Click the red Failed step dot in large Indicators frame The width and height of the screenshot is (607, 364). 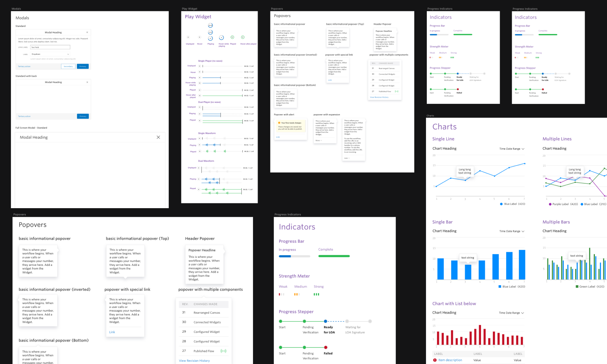[x=326, y=347]
